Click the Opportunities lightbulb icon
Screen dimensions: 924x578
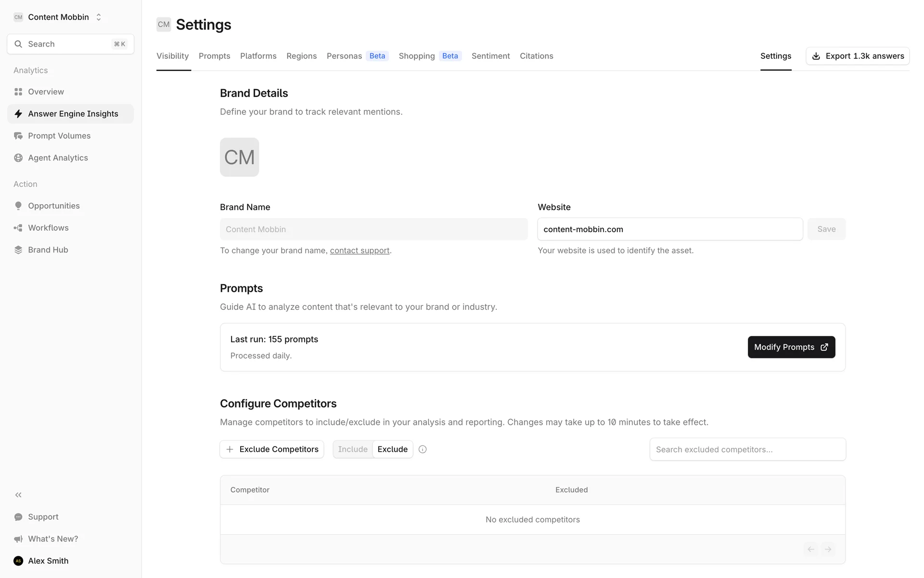[18, 206]
